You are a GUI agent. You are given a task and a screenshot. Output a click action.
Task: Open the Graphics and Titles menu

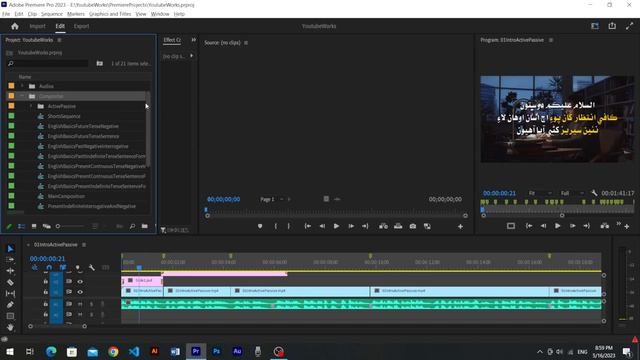point(110,14)
